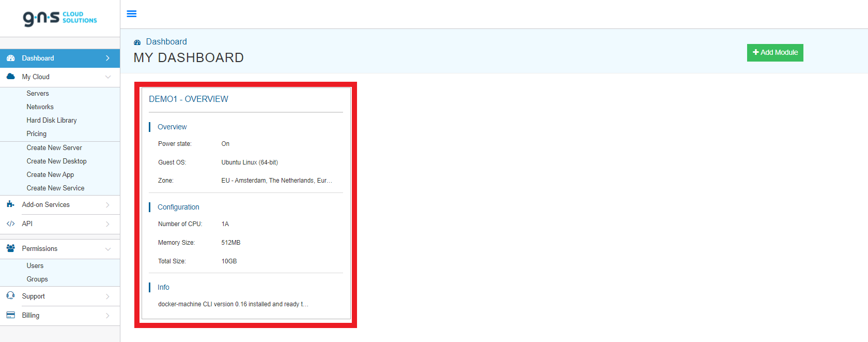The height and width of the screenshot is (342, 868).
Task: Open the Permissions menu item
Action: coord(60,248)
